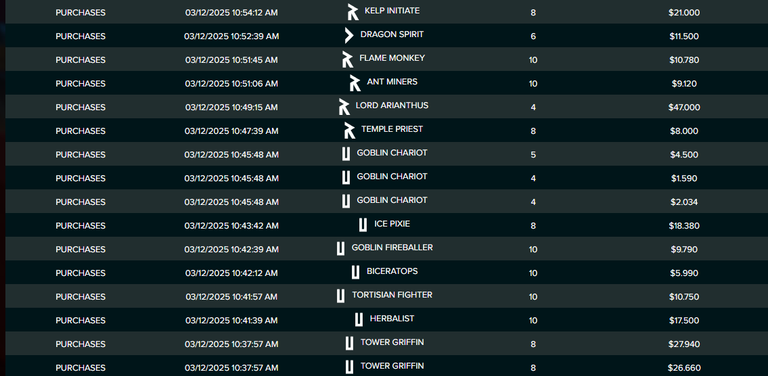Select the Temple Priest card name
The image size is (768, 376).
click(392, 129)
